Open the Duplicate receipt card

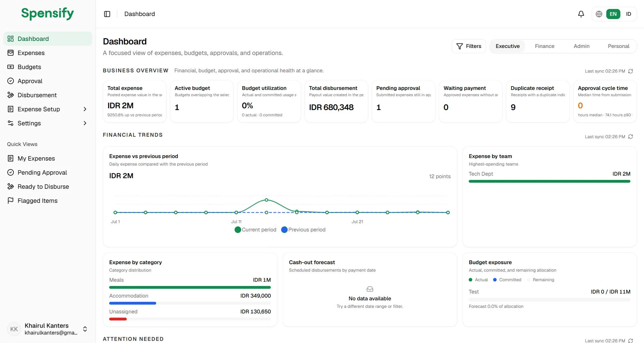(x=538, y=101)
